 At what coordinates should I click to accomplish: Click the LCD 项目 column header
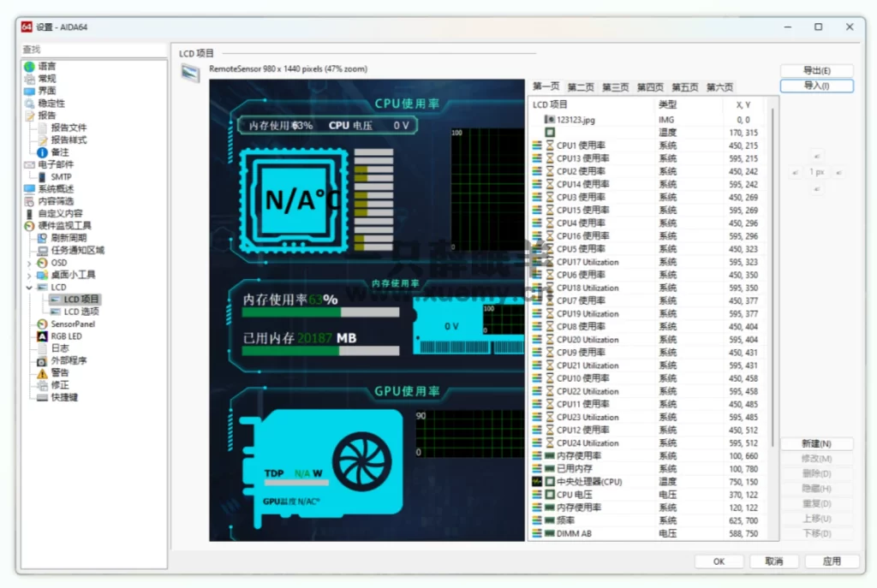[592, 104]
